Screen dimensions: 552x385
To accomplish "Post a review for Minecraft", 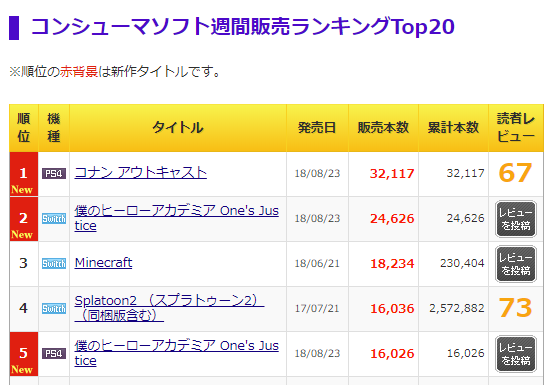I will pos(516,264).
